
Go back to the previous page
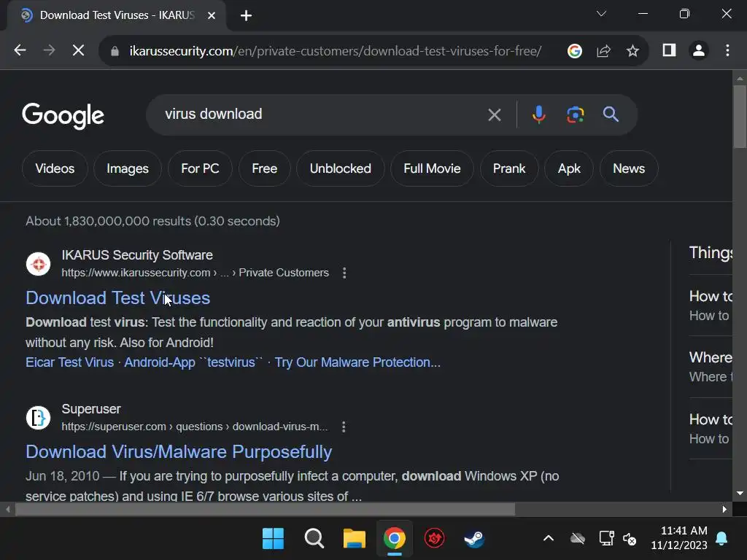(x=20, y=50)
